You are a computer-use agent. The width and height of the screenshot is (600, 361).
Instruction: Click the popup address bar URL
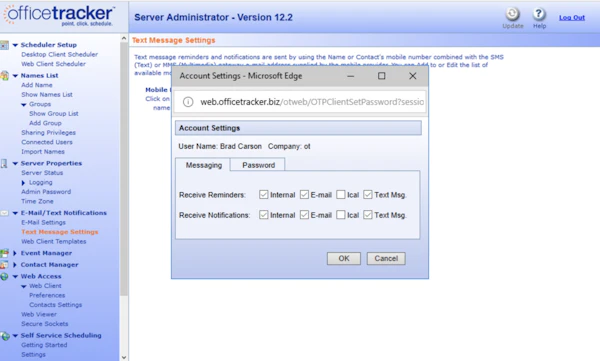tap(312, 102)
